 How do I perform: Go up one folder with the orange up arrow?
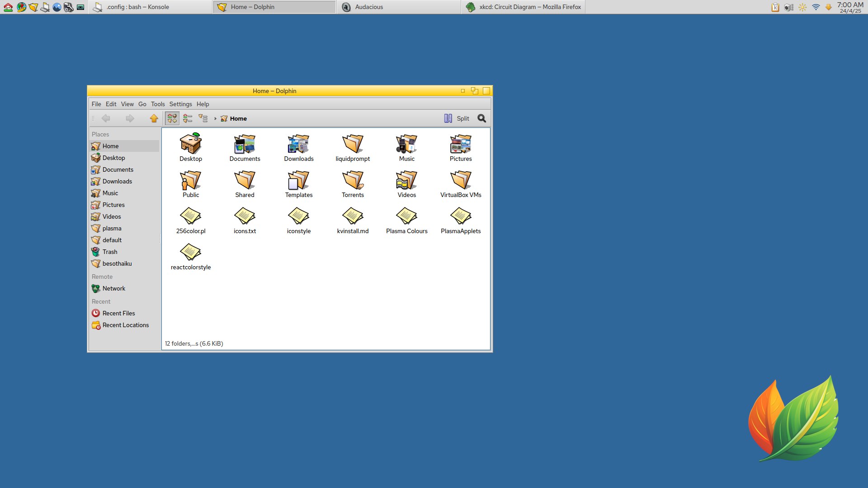pyautogui.click(x=154, y=118)
